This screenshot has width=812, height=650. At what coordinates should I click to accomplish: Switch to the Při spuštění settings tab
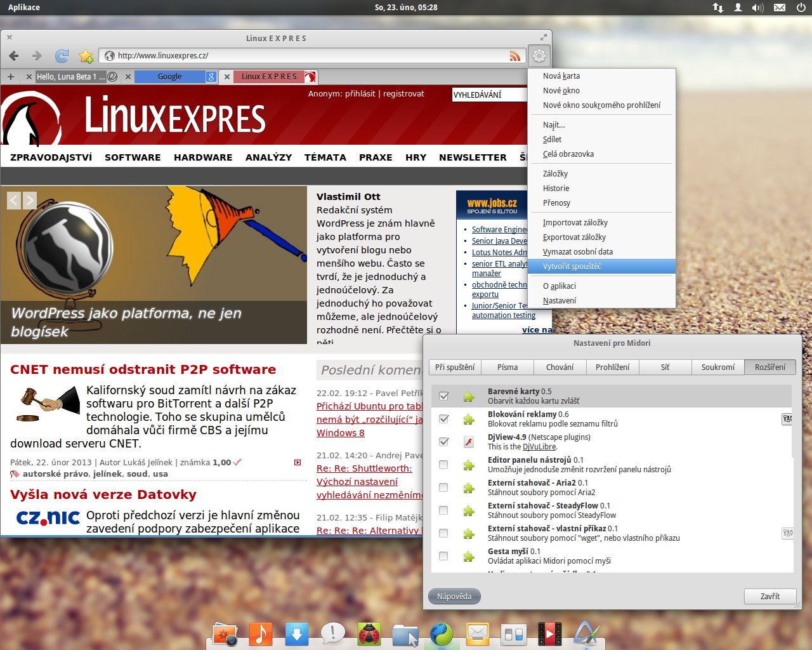click(x=455, y=368)
